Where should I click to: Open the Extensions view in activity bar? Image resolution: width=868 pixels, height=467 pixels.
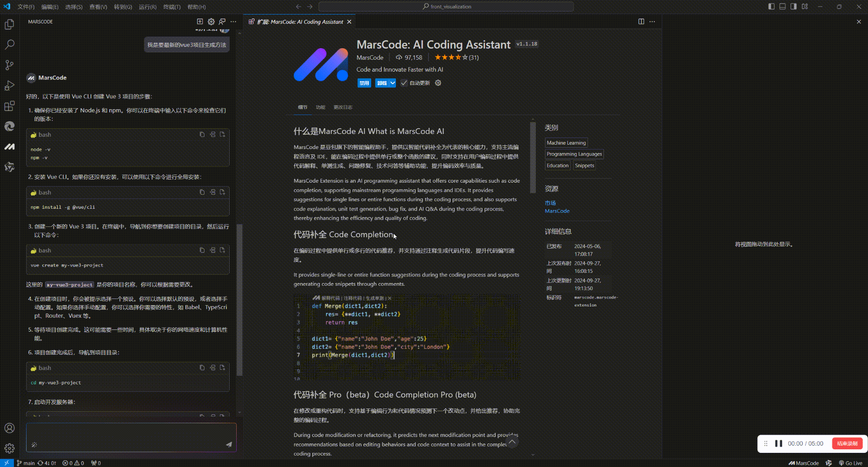click(x=9, y=106)
